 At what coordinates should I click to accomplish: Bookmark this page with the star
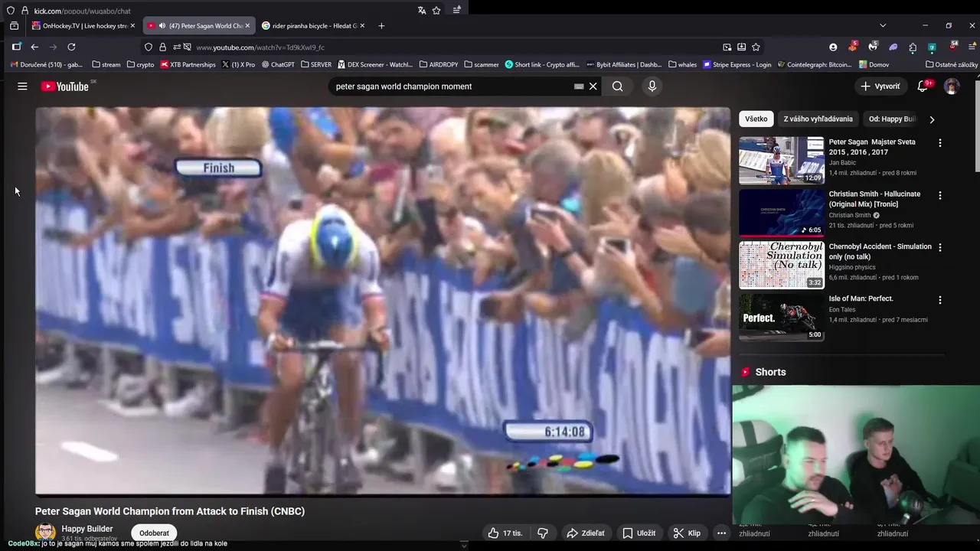coord(756,47)
